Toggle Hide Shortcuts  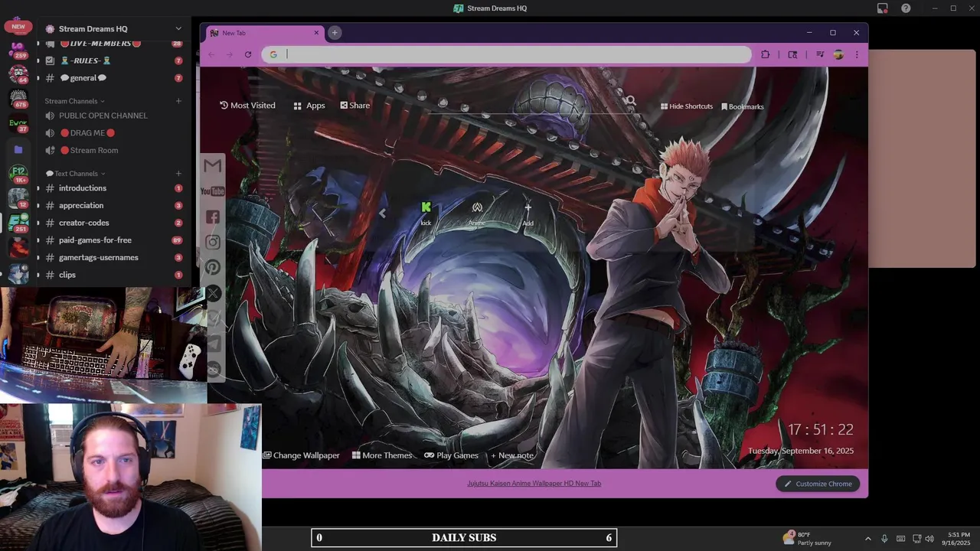click(x=687, y=106)
